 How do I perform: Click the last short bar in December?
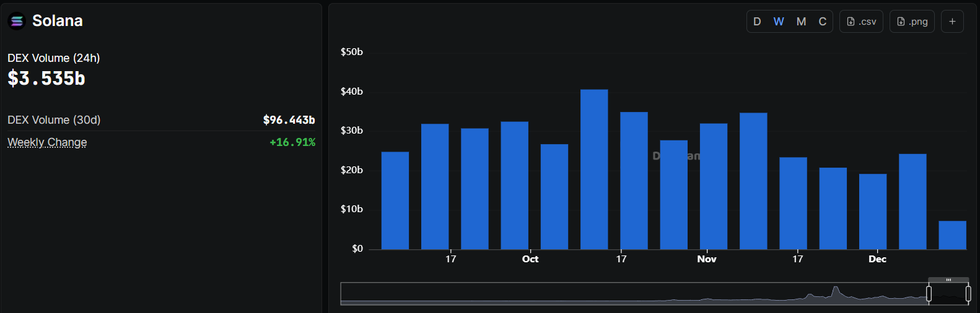click(x=952, y=236)
